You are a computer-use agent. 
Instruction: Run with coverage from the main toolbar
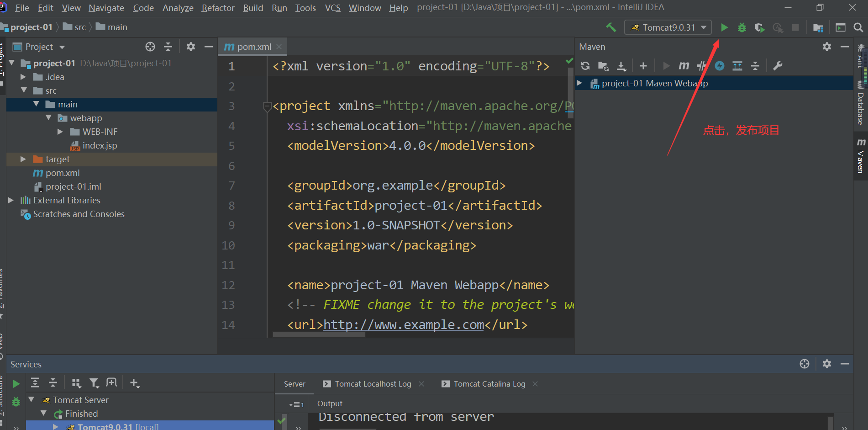760,28
